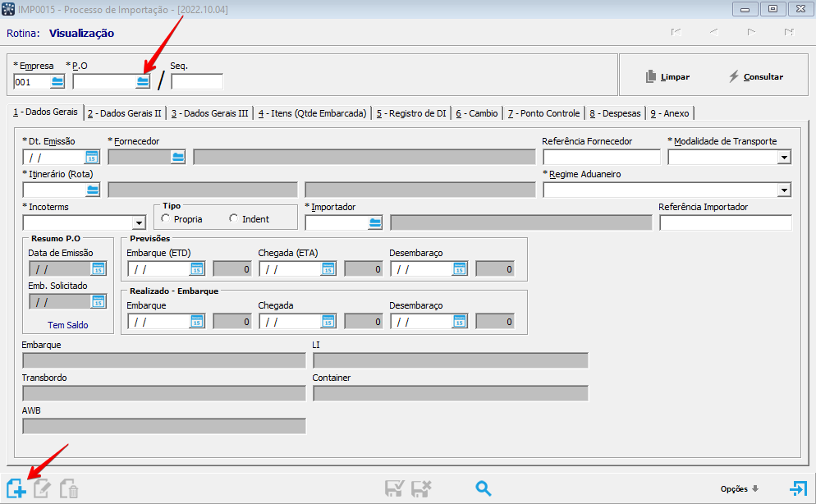Expand the Incoterms dropdown
Image resolution: width=816 pixels, height=504 pixels.
tap(139, 222)
